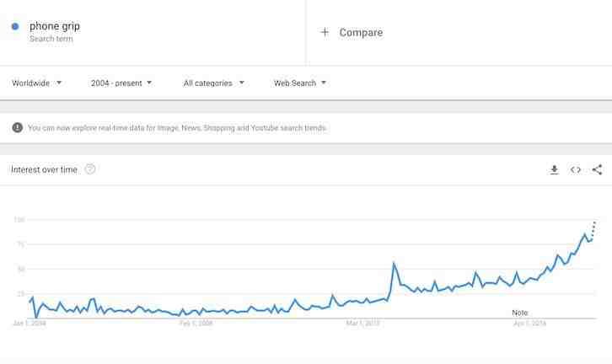Click the plus icon beside Compare
This screenshot has height=364, width=612.
click(325, 32)
